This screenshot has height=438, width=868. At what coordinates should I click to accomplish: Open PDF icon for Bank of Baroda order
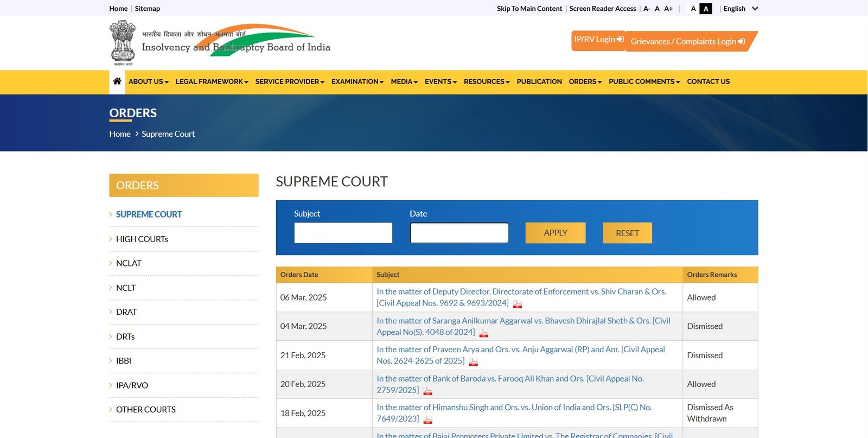[428, 391]
